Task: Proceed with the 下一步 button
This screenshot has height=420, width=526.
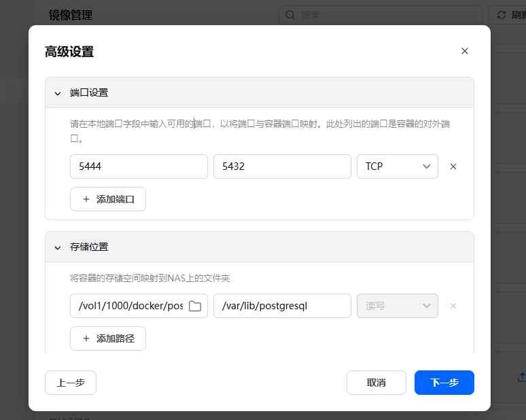Action: pyautogui.click(x=444, y=383)
